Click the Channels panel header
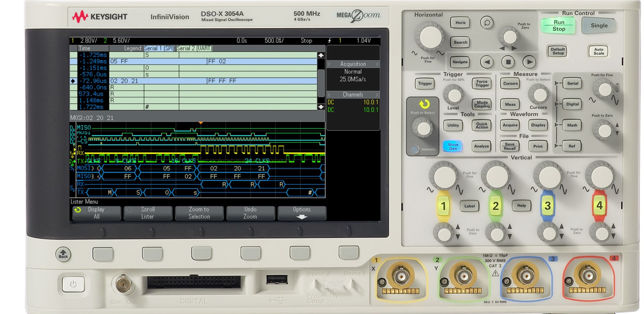The height and width of the screenshot is (314, 644). click(353, 95)
